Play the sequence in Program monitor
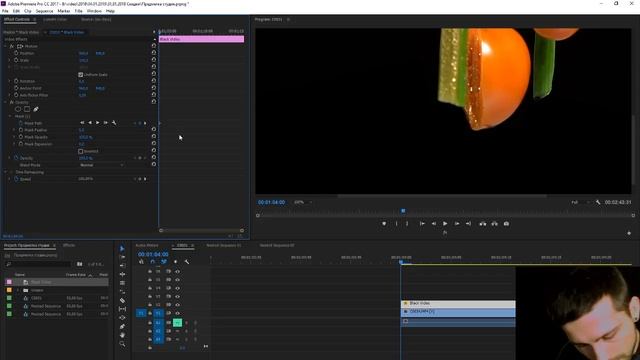Viewport: 640px width, 360px height. point(445,224)
